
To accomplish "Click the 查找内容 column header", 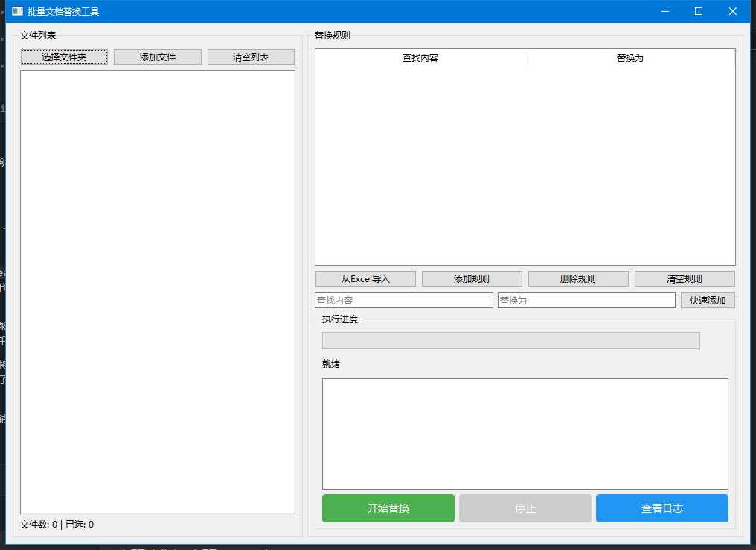I will coord(420,58).
